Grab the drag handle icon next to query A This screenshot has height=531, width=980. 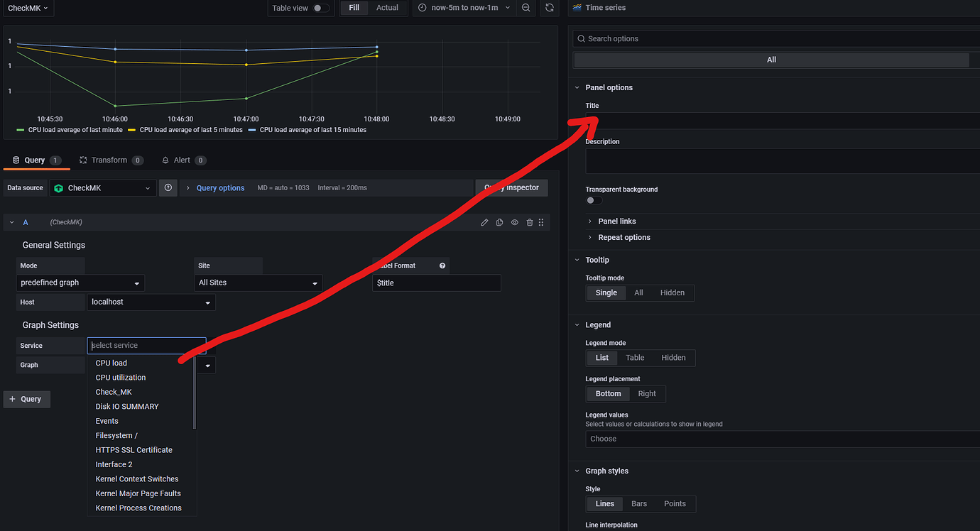click(541, 222)
